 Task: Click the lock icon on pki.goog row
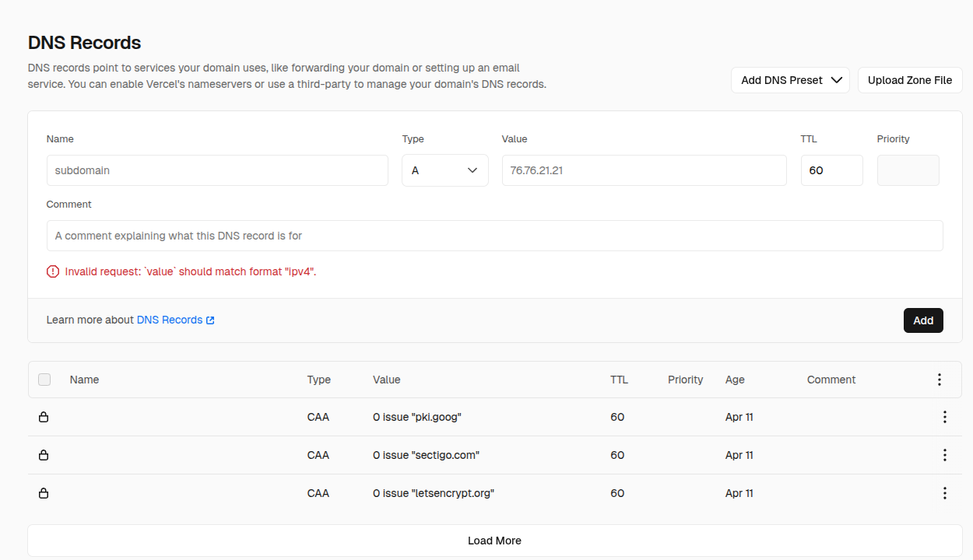[x=44, y=417]
